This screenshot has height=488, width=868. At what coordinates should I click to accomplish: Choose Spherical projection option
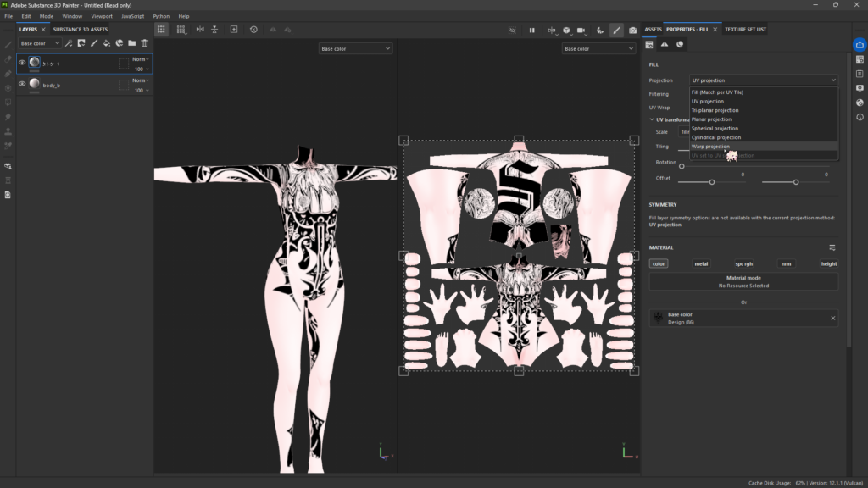764,129
